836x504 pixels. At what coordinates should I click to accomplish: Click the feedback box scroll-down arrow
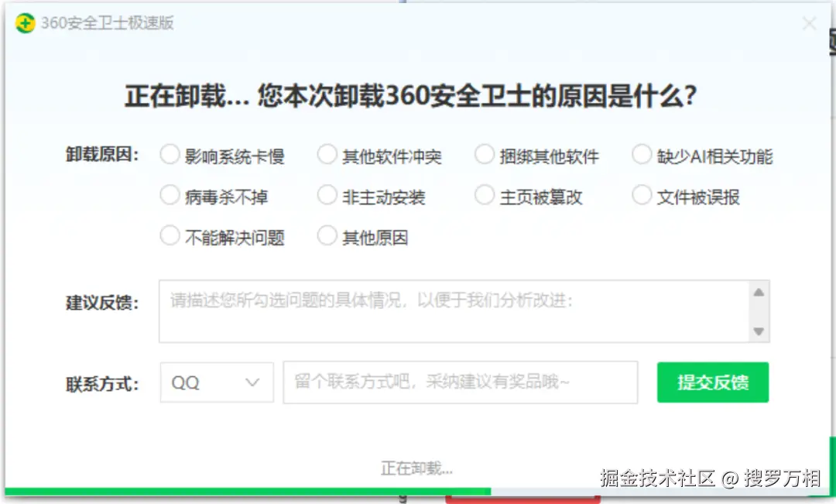point(759,331)
